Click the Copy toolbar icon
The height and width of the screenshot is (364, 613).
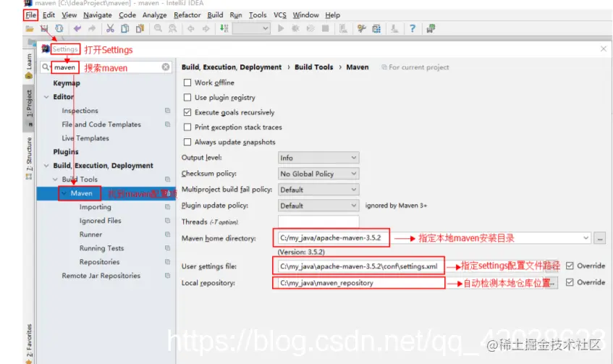coord(125,28)
